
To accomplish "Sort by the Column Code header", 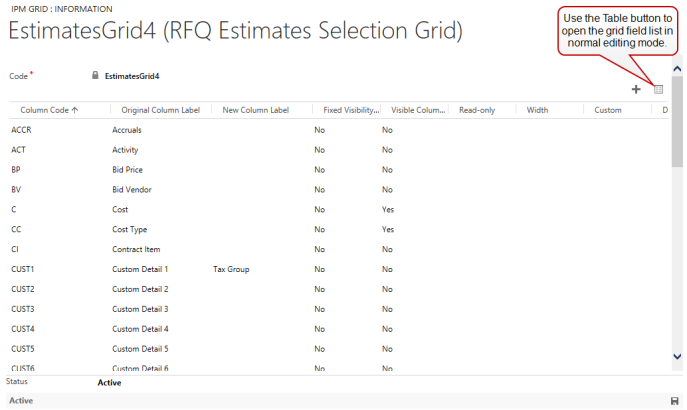I will pos(49,110).
